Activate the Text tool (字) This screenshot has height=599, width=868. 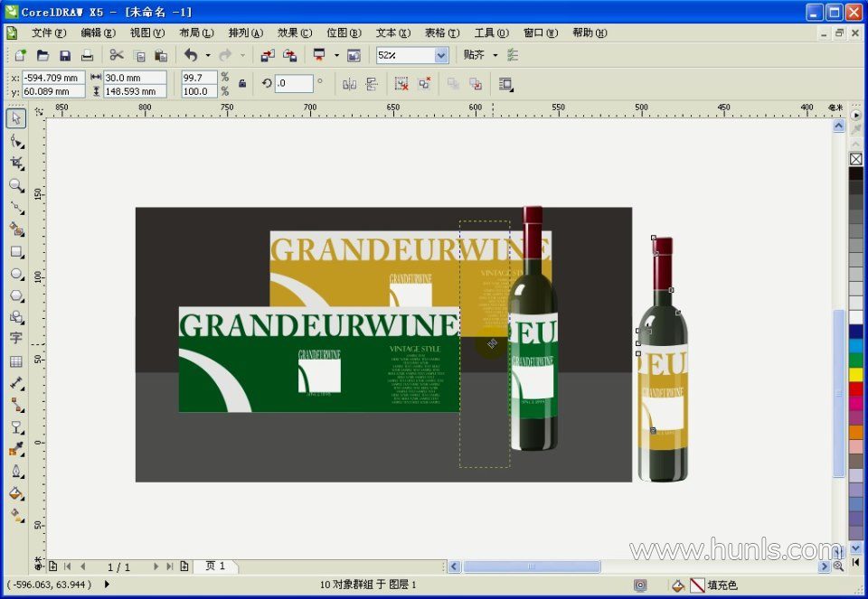pyautogui.click(x=16, y=339)
